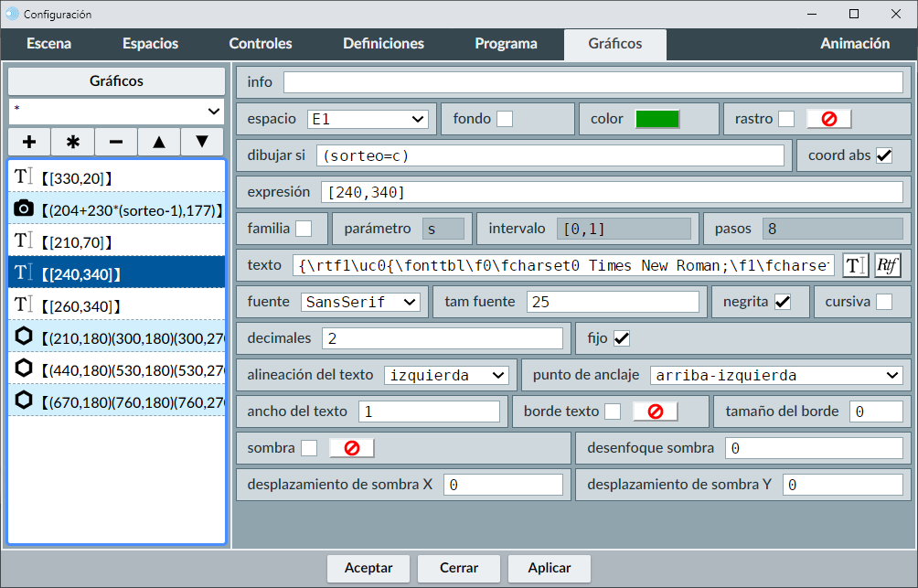This screenshot has height=588, width=918.
Task: Open the punto de anclaje dropdown
Action: 776,375
